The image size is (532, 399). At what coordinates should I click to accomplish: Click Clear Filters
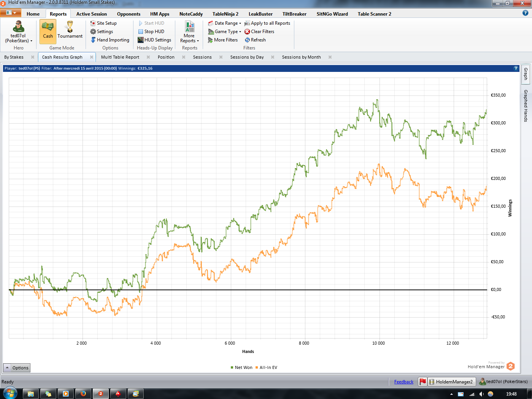259,32
